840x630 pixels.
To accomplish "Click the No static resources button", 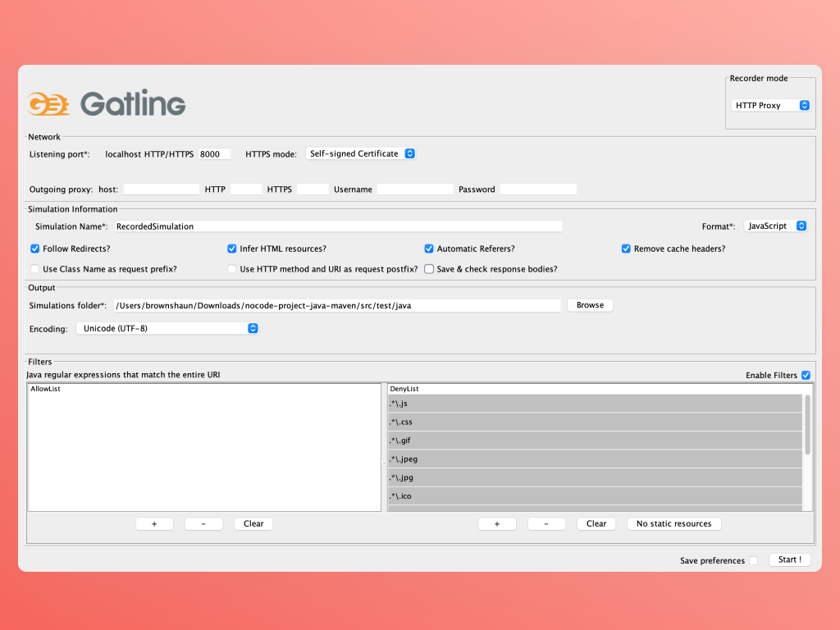I will [x=674, y=524].
